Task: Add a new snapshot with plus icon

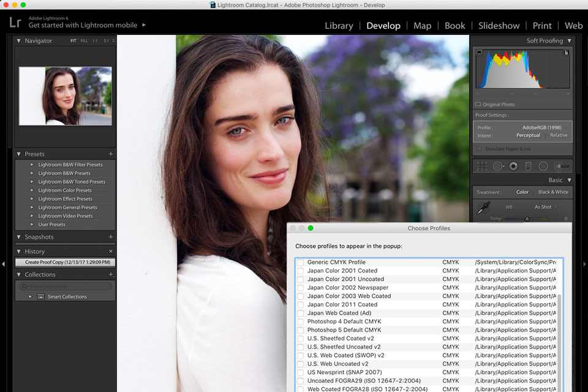Action: [111, 236]
